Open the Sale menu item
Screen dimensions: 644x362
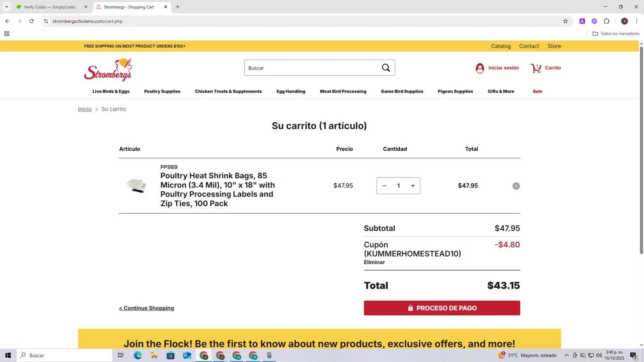[x=538, y=91]
